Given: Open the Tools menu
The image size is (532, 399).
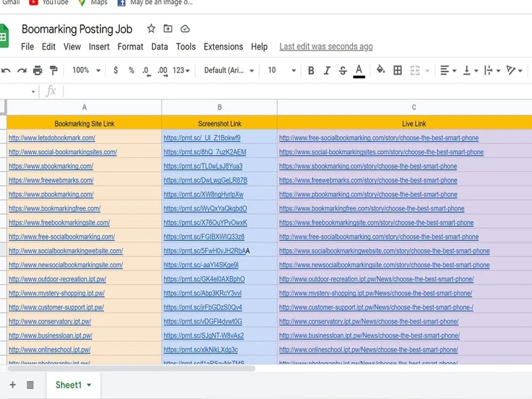Looking at the screenshot, I should [x=186, y=46].
